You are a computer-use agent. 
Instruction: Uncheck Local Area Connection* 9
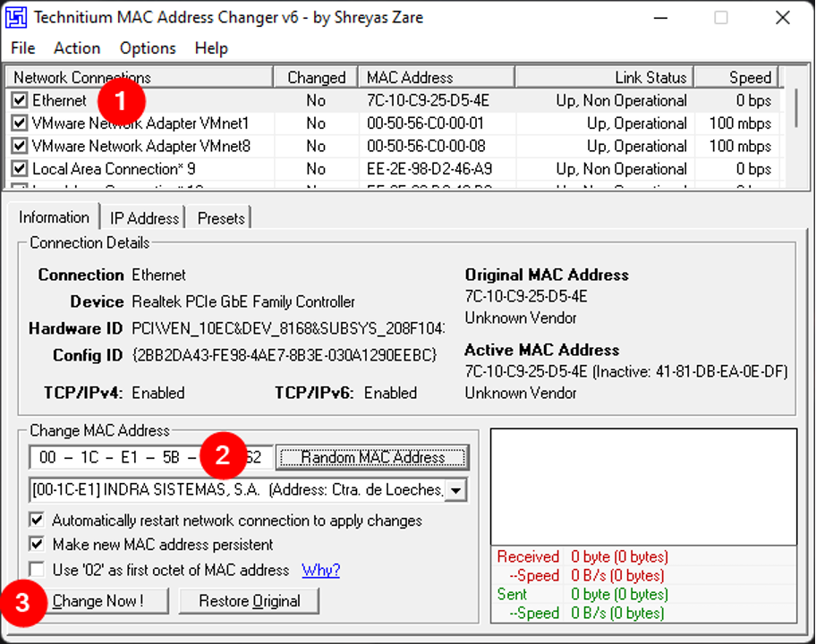[19, 168]
